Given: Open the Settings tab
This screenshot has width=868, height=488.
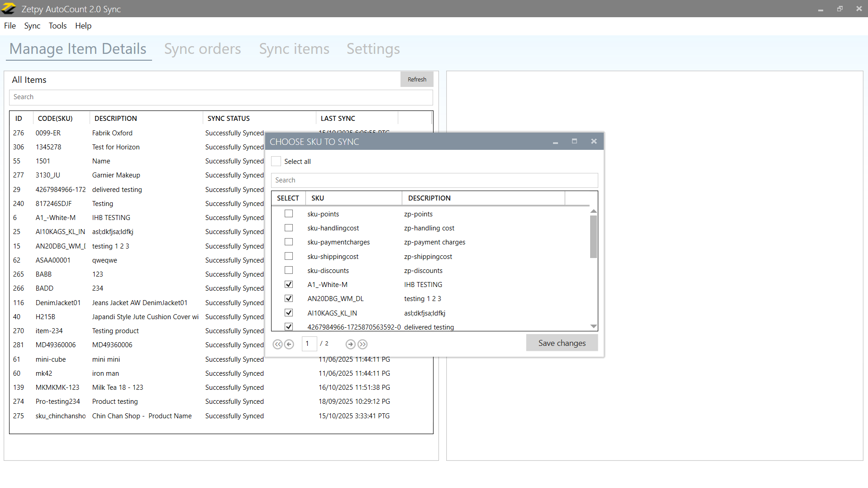Looking at the screenshot, I should pyautogui.click(x=373, y=49).
